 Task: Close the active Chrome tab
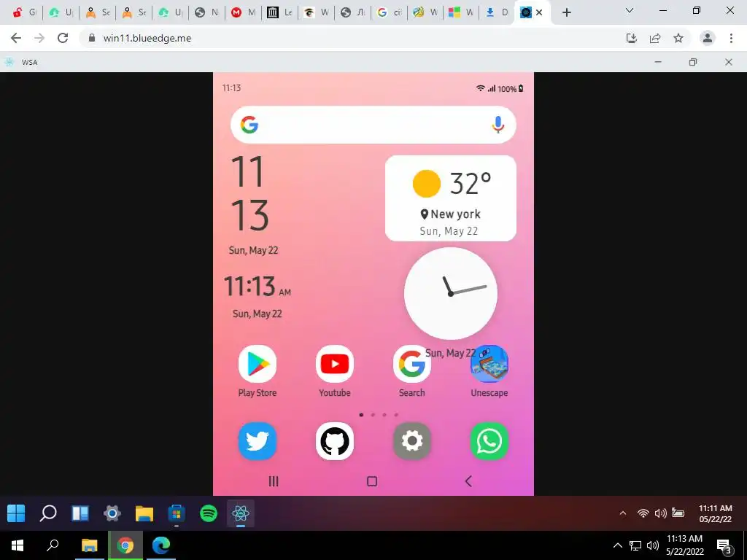coord(539,12)
